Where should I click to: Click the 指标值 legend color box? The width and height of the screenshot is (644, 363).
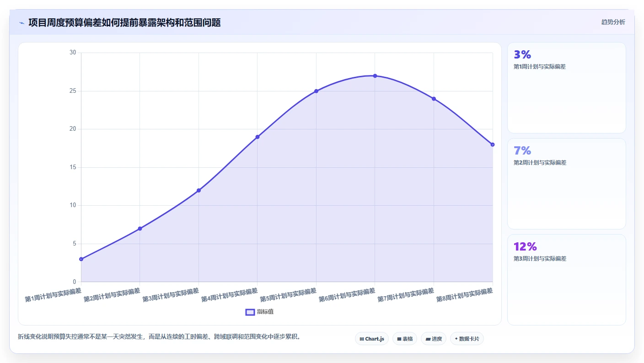pyautogui.click(x=250, y=312)
